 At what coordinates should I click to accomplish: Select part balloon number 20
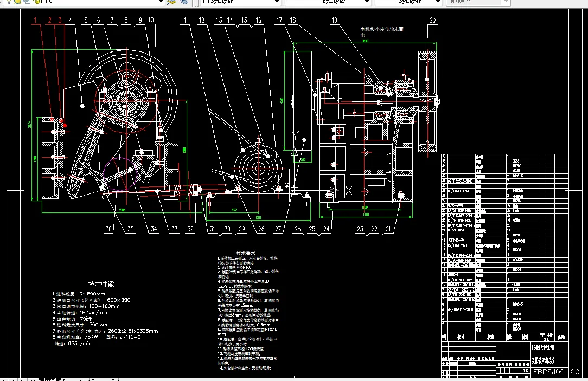pyautogui.click(x=433, y=20)
